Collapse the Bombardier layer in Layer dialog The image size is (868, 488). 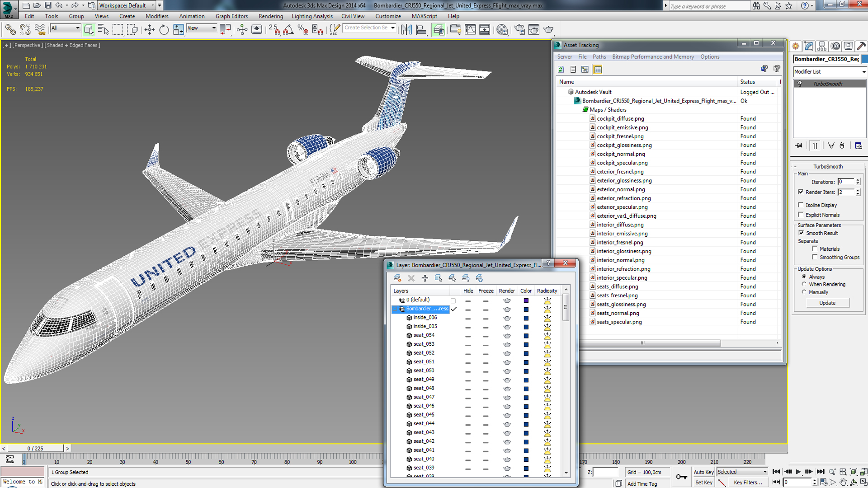pos(395,309)
